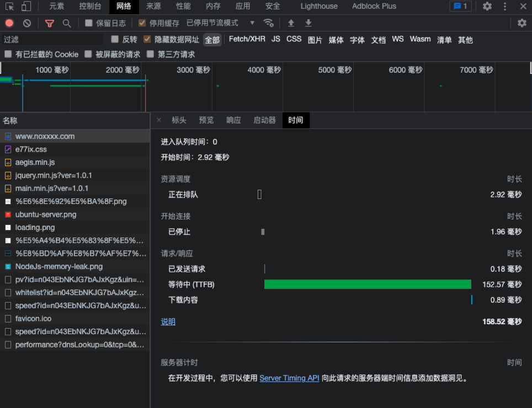The width and height of the screenshot is (532, 408).
Task: Open the 说明 explanation link
Action: pyautogui.click(x=168, y=321)
